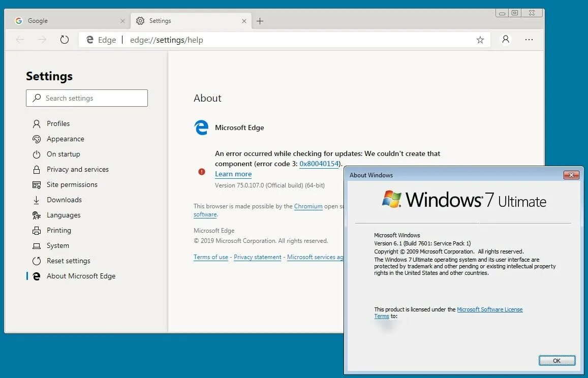
Task: Click Windows flag logo in About Windows
Action: 391,199
